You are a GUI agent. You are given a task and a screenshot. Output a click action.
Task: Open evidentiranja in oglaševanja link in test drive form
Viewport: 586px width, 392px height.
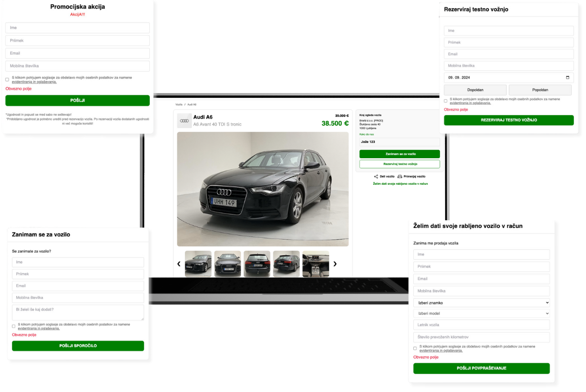pos(470,103)
